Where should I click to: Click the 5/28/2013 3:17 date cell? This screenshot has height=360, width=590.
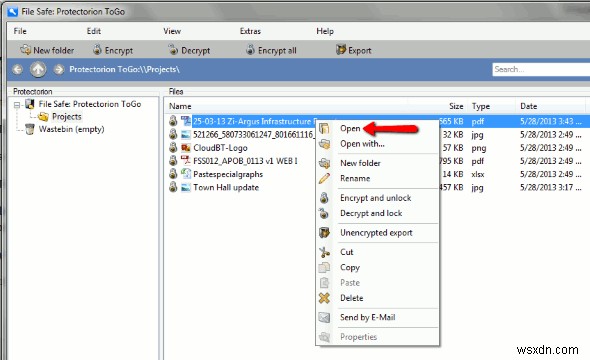pos(550,187)
